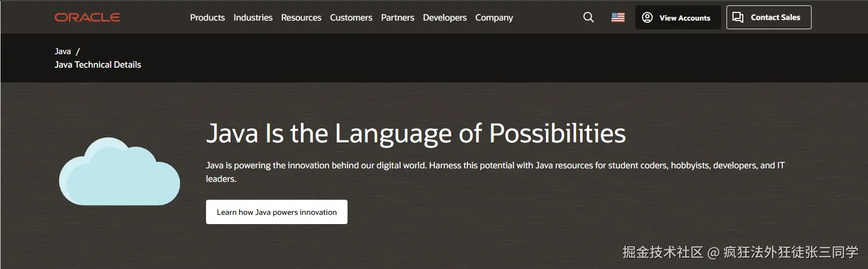Expand the Company menu
This screenshot has width=868, height=269.
(x=494, y=17)
